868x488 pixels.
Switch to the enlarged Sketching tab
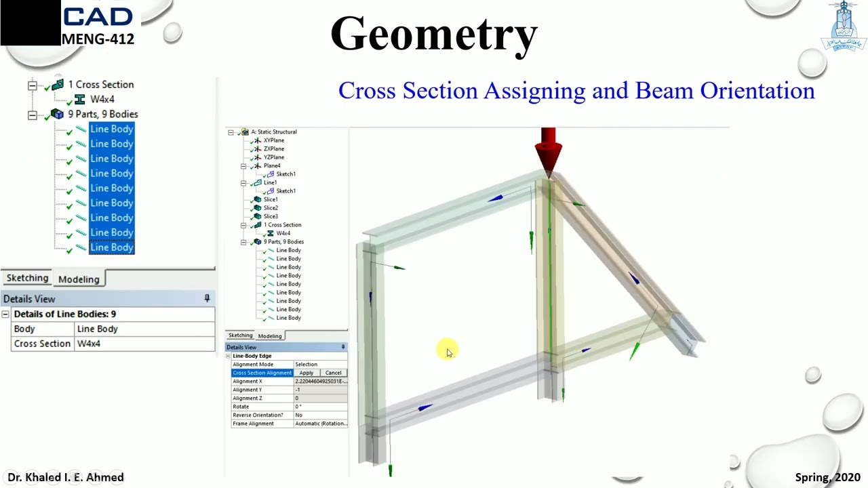click(27, 278)
